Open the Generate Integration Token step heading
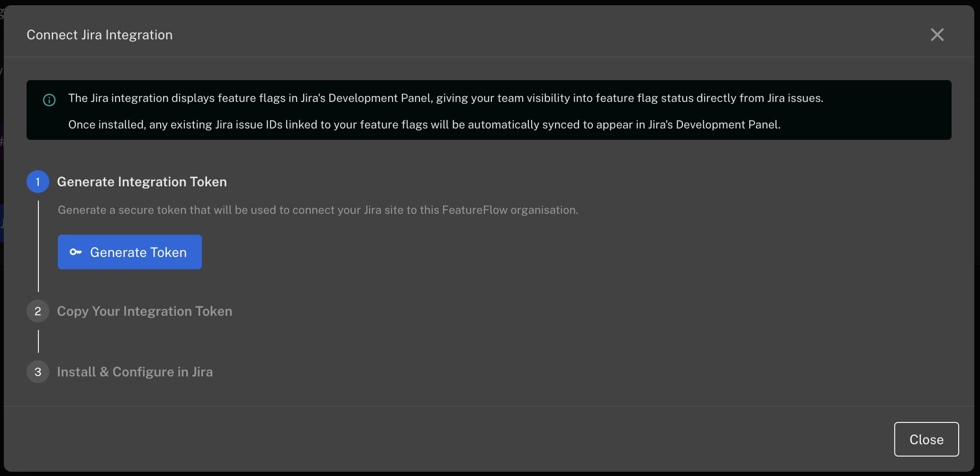The width and height of the screenshot is (980, 476). point(142,182)
